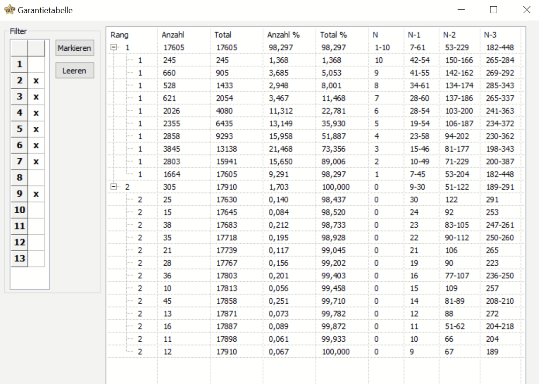Click the N column header
This screenshot has width=539, height=384.
point(375,35)
